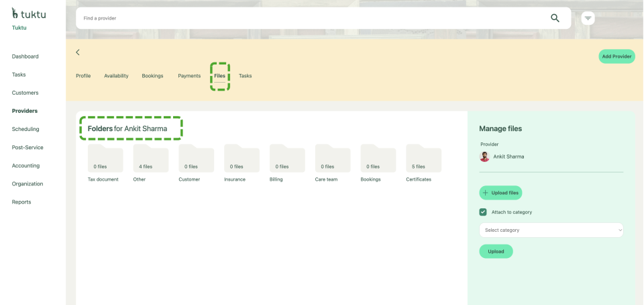
Task: Open Scheduling in the sidebar
Action: [25, 129]
